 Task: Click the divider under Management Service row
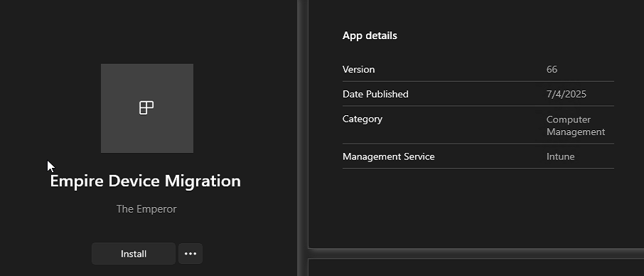[x=478, y=169]
